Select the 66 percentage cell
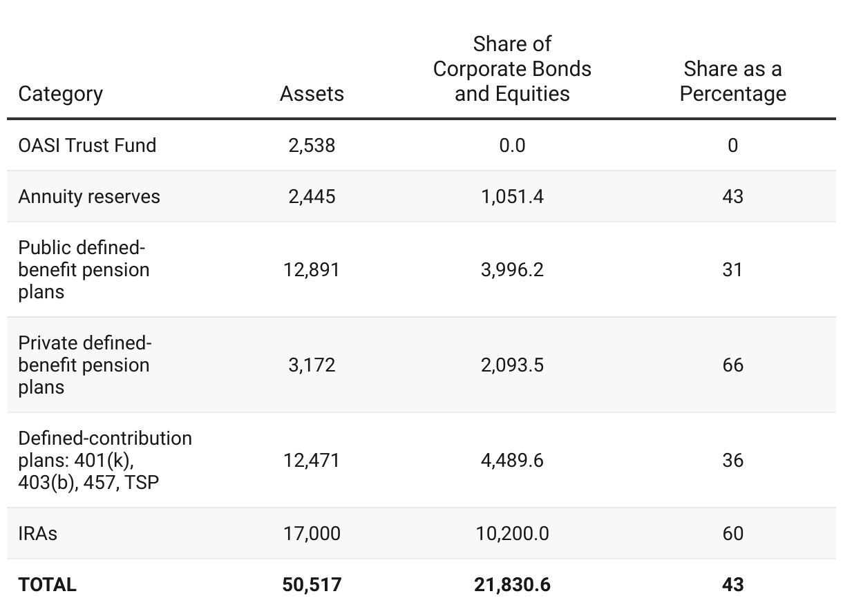The width and height of the screenshot is (843, 616). point(732,365)
